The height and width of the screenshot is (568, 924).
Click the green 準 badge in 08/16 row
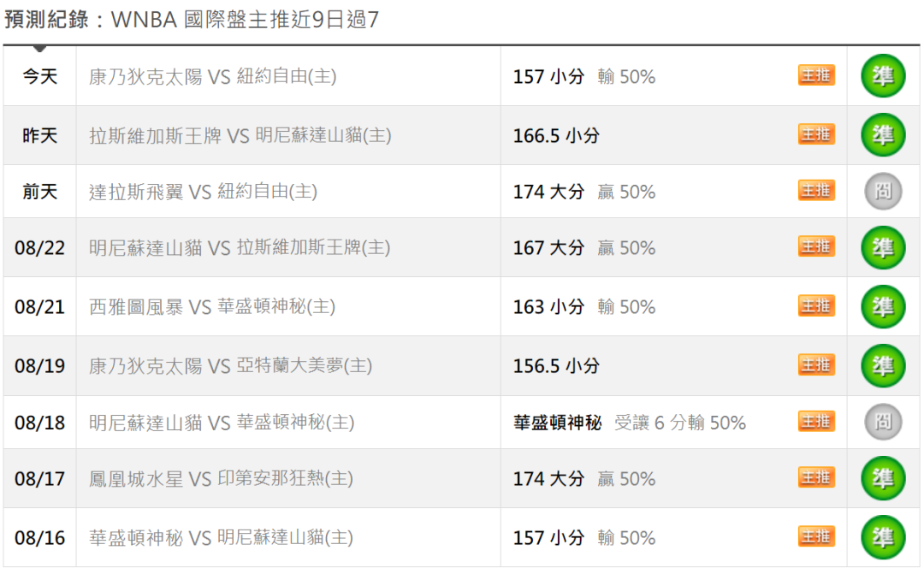click(x=883, y=537)
